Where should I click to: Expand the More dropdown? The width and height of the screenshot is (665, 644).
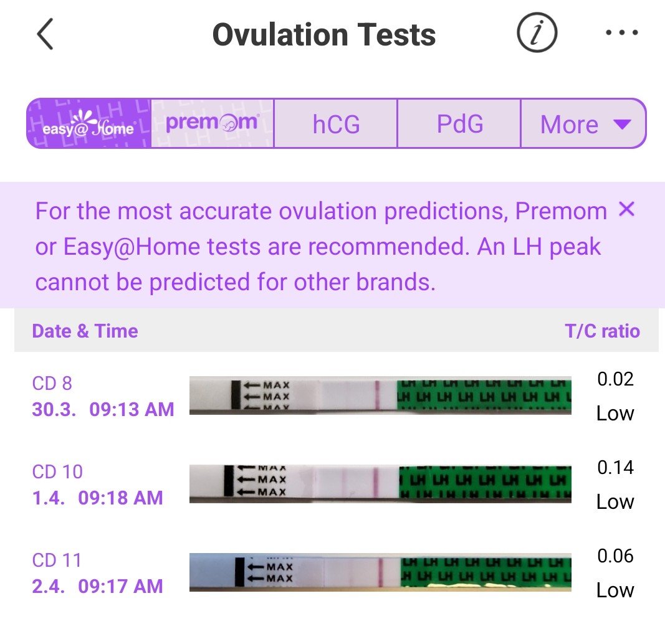(x=570, y=125)
